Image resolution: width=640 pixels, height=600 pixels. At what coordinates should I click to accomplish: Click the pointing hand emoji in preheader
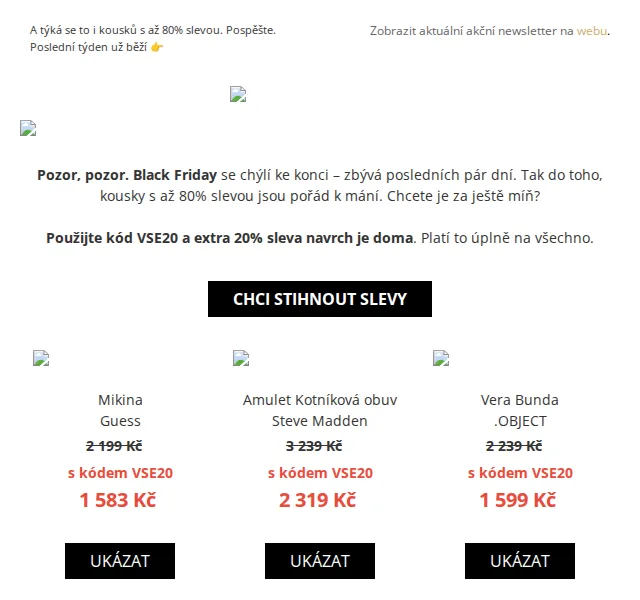[x=157, y=47]
